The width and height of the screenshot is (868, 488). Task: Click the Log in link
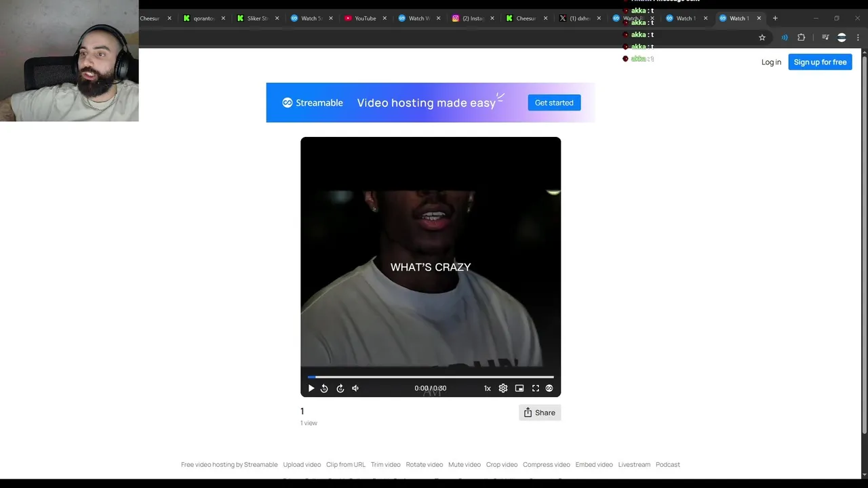point(771,62)
